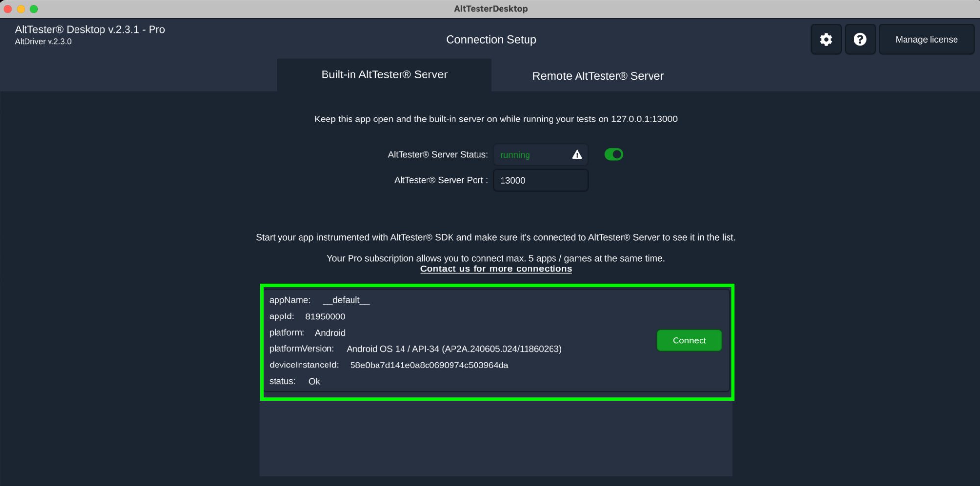Click the AltDriver v.2.3.0 version label
This screenshot has width=980, height=486.
point(43,42)
